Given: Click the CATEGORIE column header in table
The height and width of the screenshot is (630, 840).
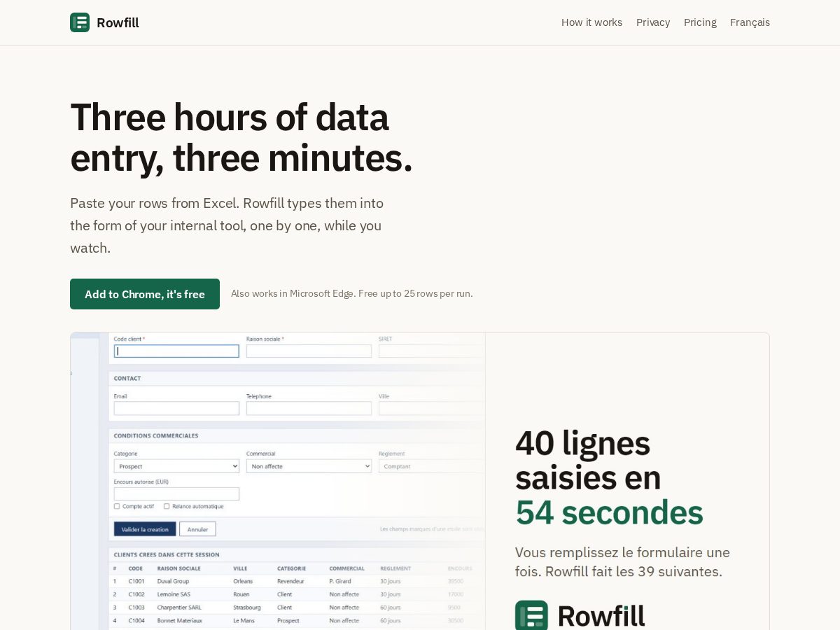Looking at the screenshot, I should coord(291,568).
